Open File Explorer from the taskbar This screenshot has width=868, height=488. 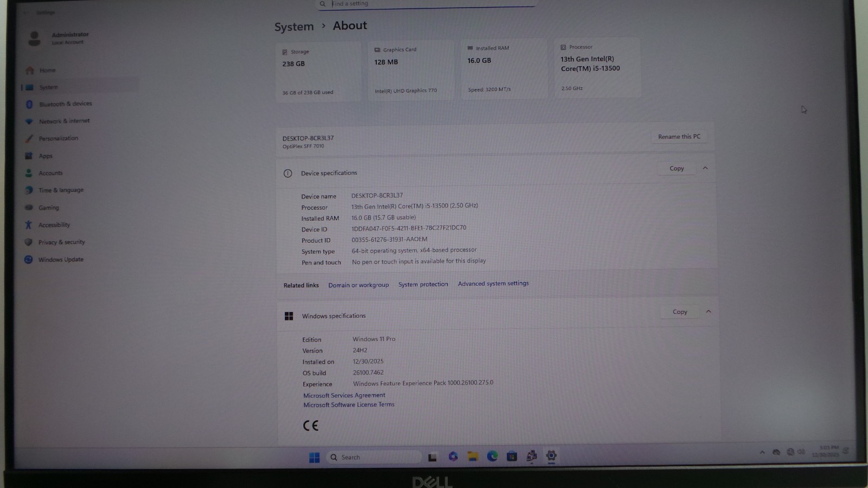click(x=473, y=457)
